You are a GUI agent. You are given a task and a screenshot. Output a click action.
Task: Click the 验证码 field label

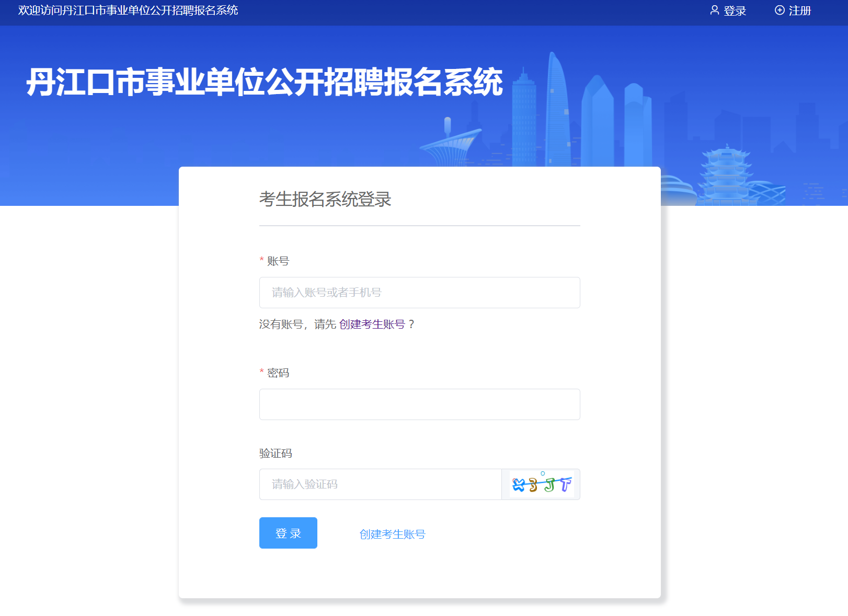276,454
